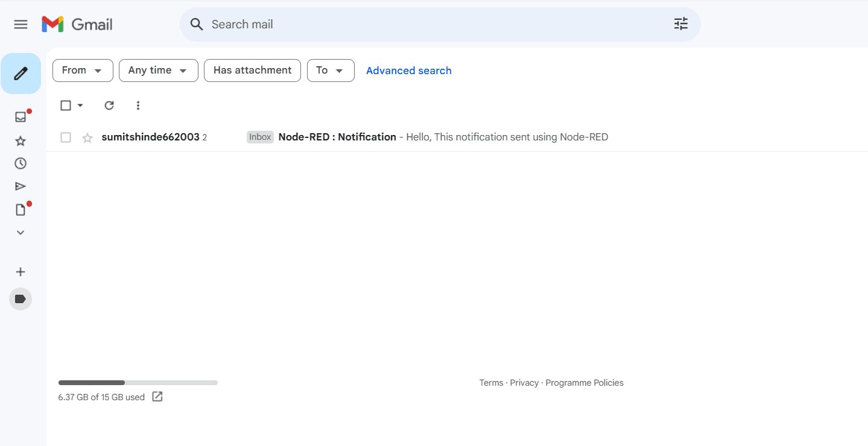Open the main navigation hamburger menu

pos(21,24)
